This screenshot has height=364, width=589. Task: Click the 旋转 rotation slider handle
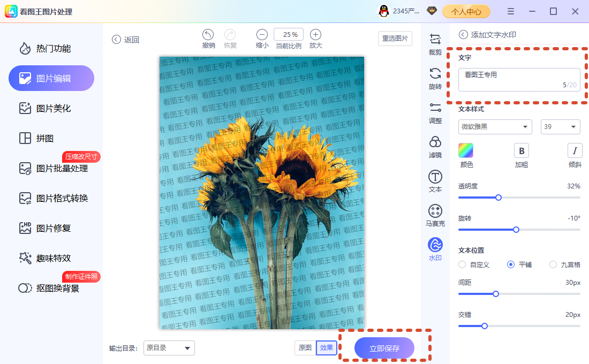pyautogui.click(x=516, y=230)
